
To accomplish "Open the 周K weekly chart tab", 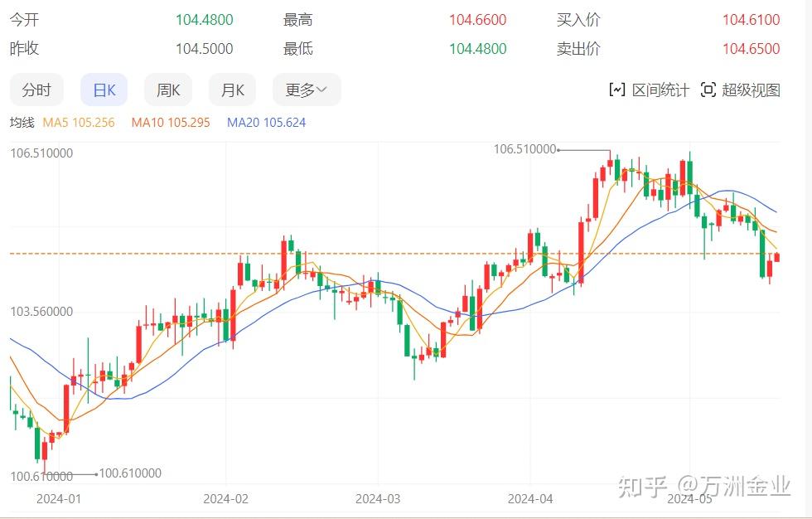I will 168,90.
